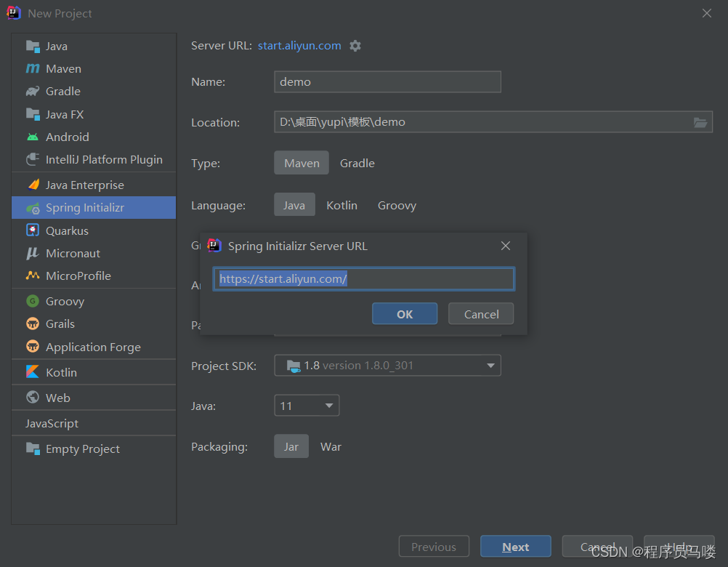728x567 pixels.
Task: Close the Spring Initializr Server URL dialog
Action: pyautogui.click(x=506, y=246)
